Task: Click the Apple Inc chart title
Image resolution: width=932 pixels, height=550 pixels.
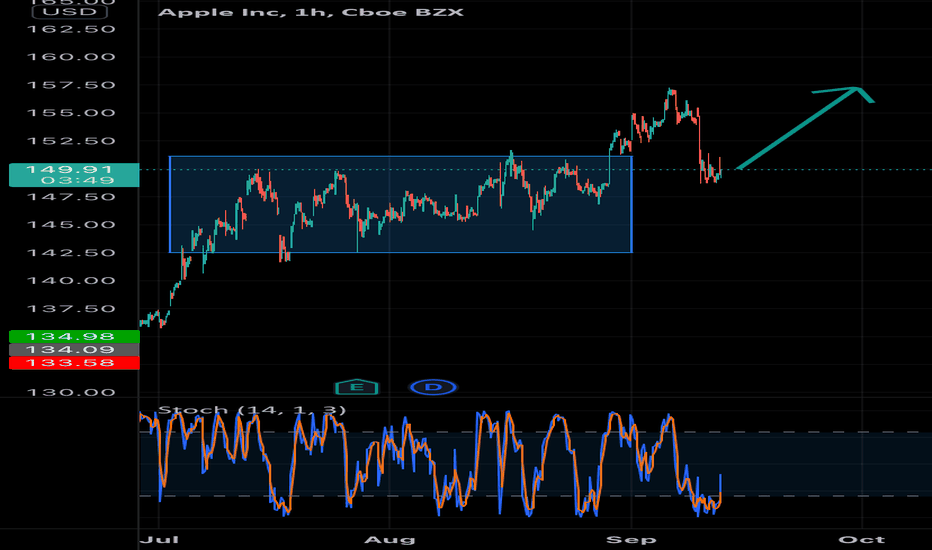Action: [311, 12]
